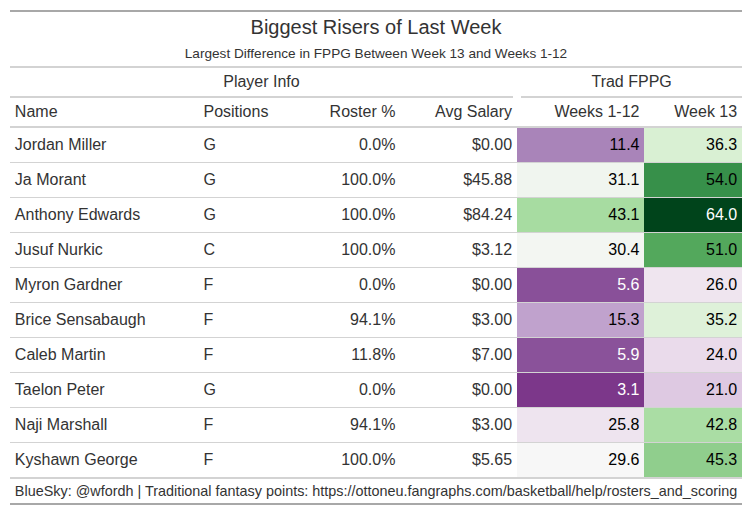Click the Player Info group header
This screenshot has height=515, width=752.
(261, 82)
